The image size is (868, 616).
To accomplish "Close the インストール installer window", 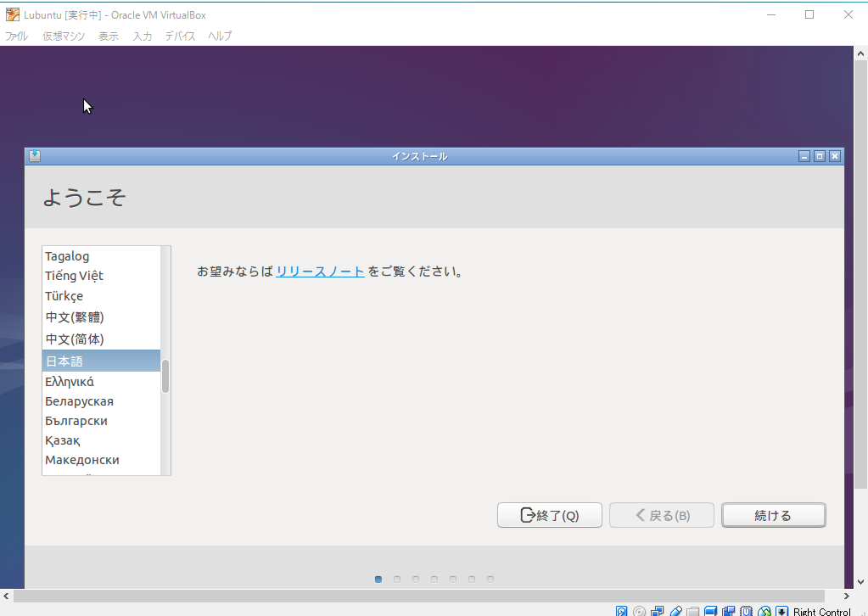I will 835,157.
